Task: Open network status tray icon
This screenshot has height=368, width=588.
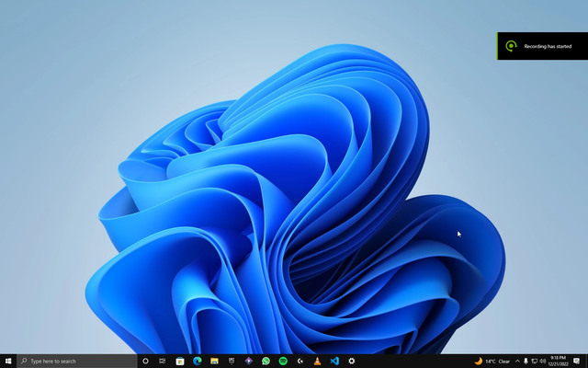Action: tap(535, 362)
